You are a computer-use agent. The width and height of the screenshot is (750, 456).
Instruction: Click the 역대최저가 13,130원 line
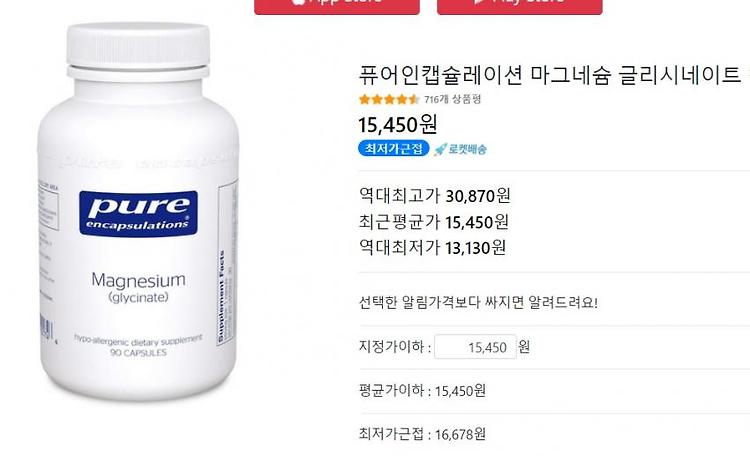pyautogui.click(x=432, y=247)
